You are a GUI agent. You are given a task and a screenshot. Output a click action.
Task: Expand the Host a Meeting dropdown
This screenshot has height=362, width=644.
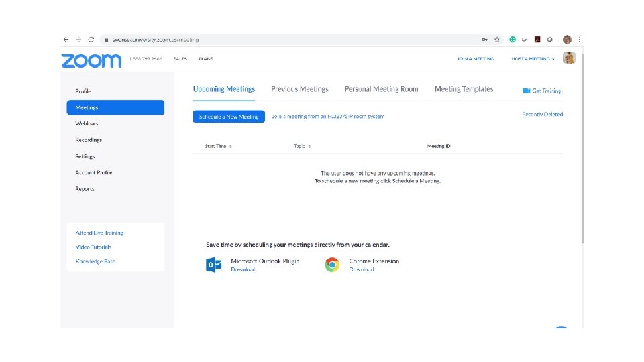[x=533, y=59]
